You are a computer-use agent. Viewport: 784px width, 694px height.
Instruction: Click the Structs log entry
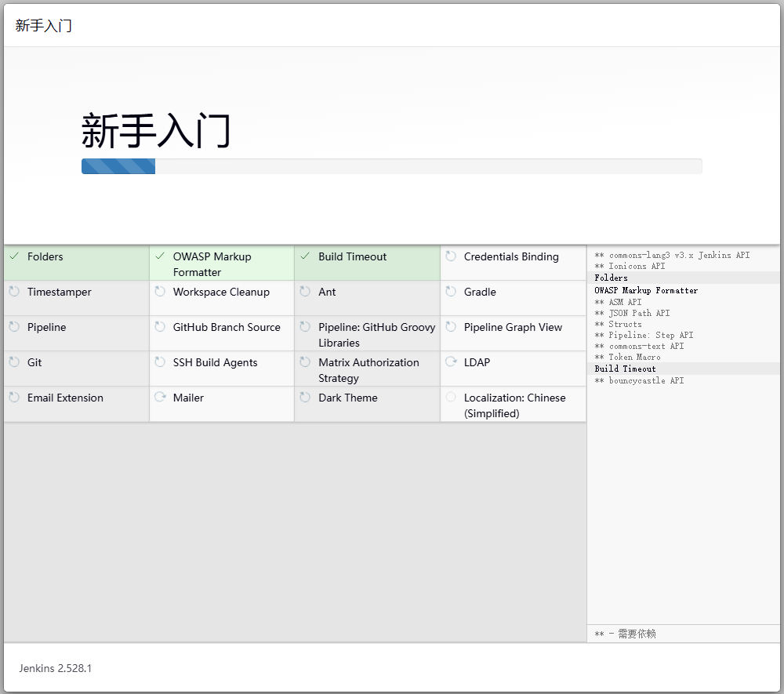tap(618, 324)
